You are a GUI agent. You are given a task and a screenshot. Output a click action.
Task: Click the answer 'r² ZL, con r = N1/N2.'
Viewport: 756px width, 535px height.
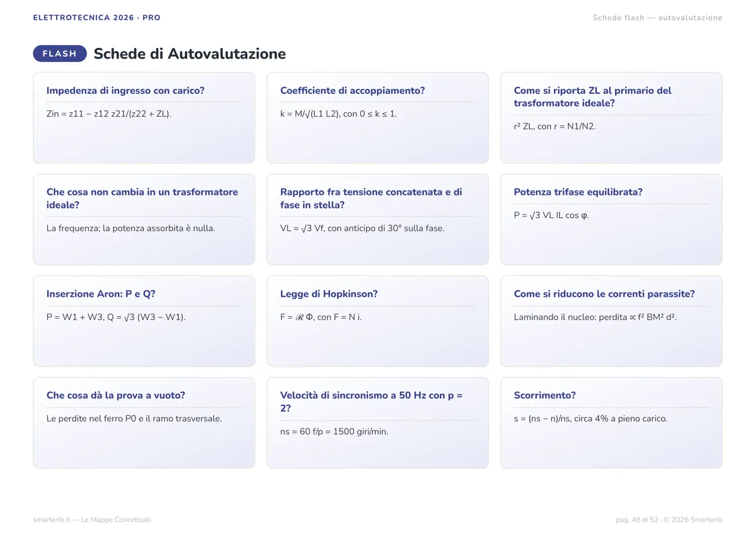(x=555, y=127)
